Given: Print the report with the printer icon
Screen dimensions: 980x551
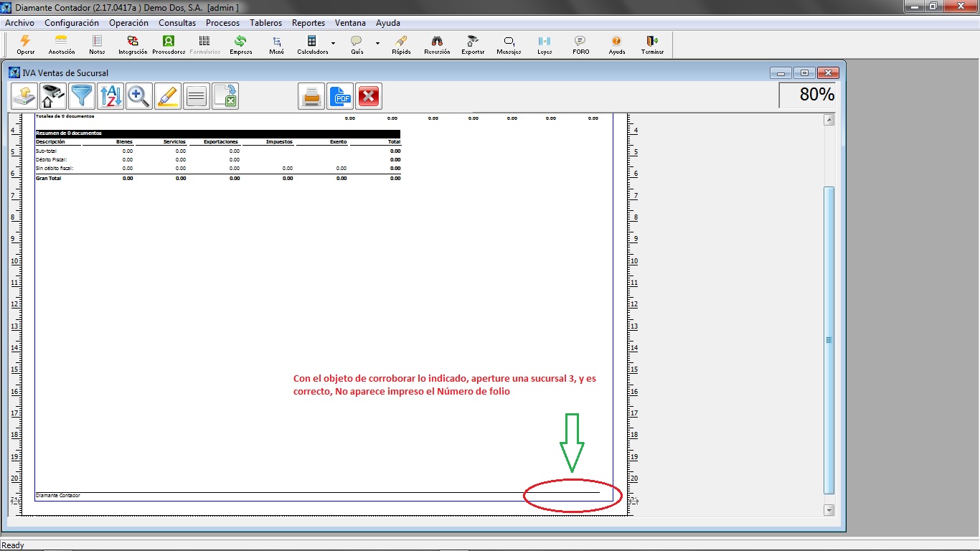Looking at the screenshot, I should (311, 96).
